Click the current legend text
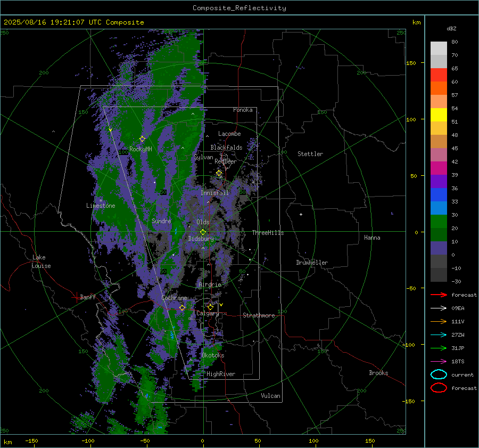Image resolution: width=479 pixels, height=448 pixels. pos(463,374)
